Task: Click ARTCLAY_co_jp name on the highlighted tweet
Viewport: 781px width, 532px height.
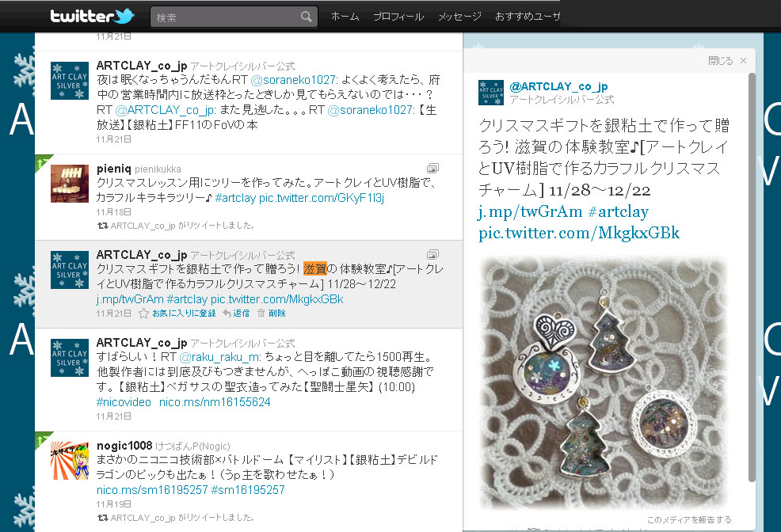Action: [x=142, y=255]
